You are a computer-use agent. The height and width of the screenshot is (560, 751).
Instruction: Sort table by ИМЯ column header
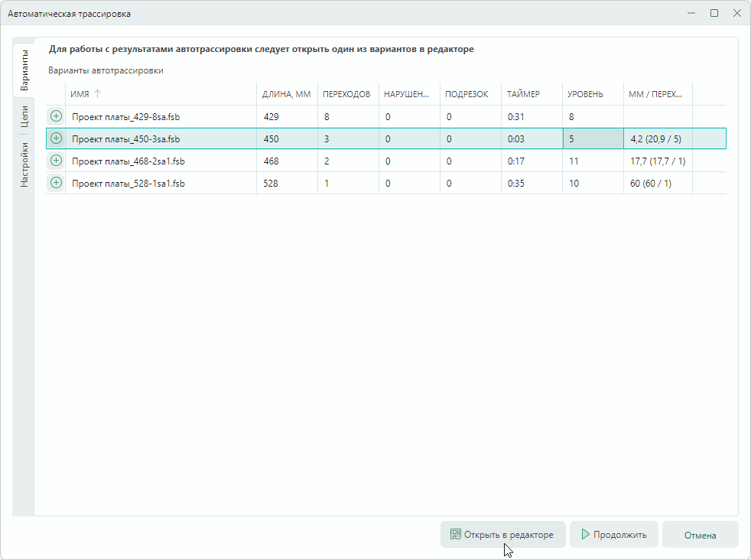point(80,94)
